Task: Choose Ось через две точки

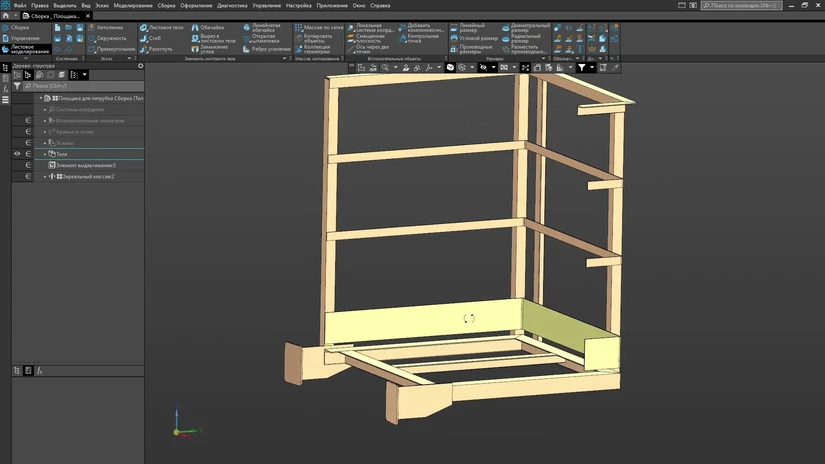Action: [368, 49]
